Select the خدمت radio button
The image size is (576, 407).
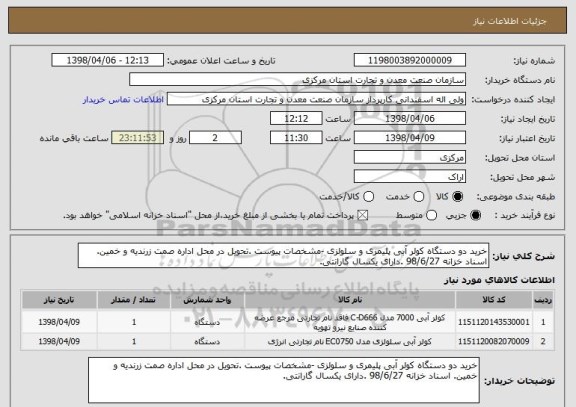(x=419, y=197)
